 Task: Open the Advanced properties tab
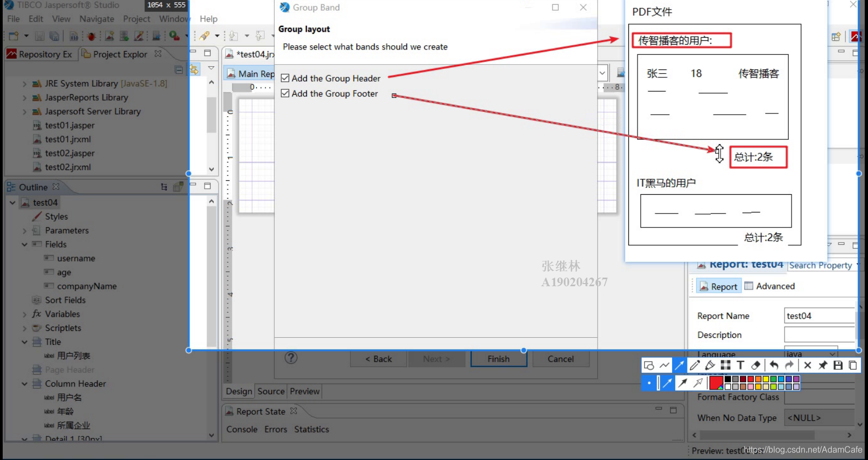(770, 286)
